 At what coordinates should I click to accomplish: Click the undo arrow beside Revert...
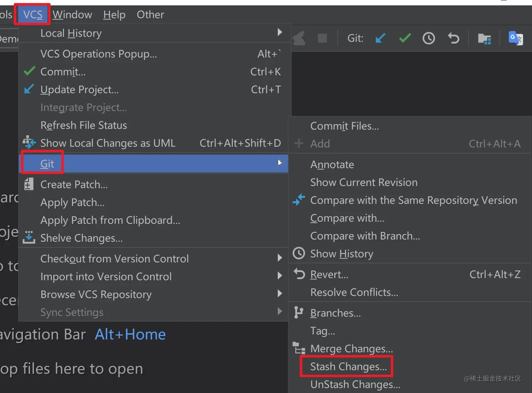[x=299, y=274]
